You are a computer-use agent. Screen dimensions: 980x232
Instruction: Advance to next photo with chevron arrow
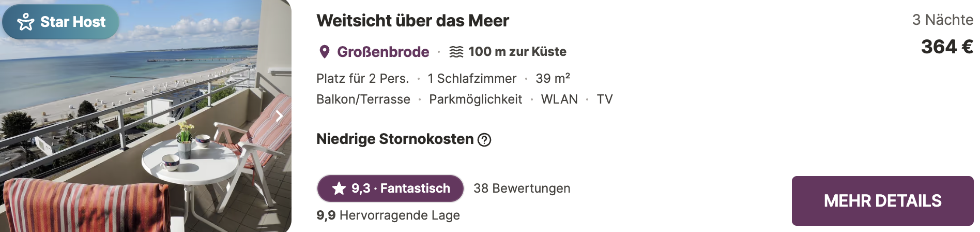[x=279, y=116]
